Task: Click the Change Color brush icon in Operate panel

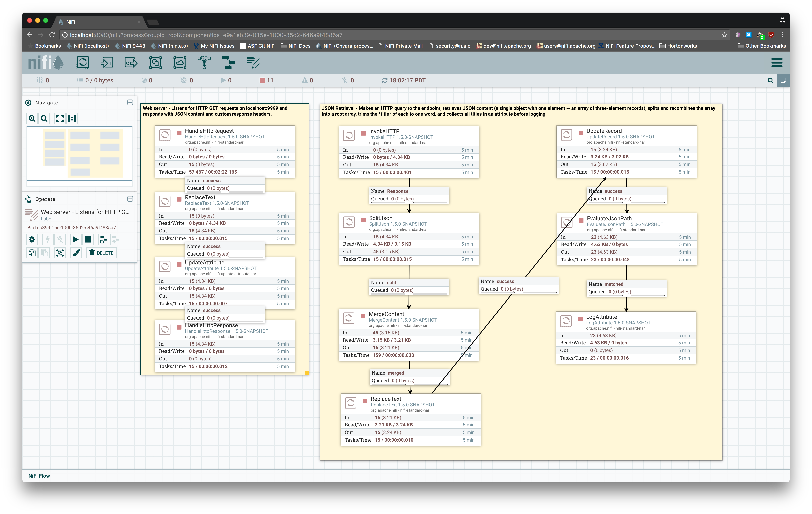Action: click(x=76, y=252)
